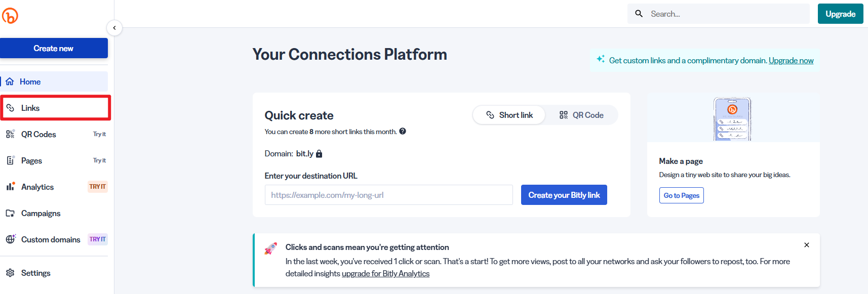Click the bit.ly domain lock icon
This screenshot has height=294, width=868.
[x=319, y=153]
